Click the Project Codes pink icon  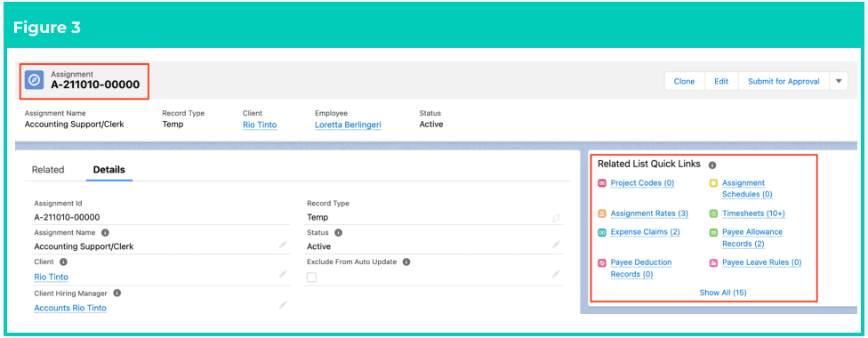point(602,183)
